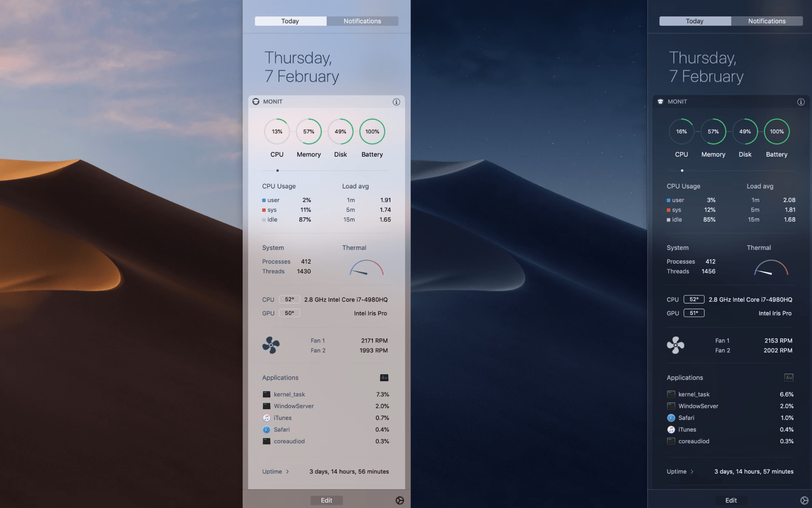
Task: Expand Uptime chevron in light widget
Action: tap(287, 471)
